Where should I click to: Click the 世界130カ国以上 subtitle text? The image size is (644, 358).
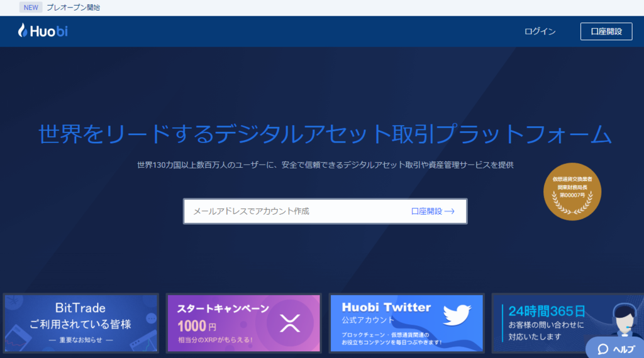pos(325,165)
